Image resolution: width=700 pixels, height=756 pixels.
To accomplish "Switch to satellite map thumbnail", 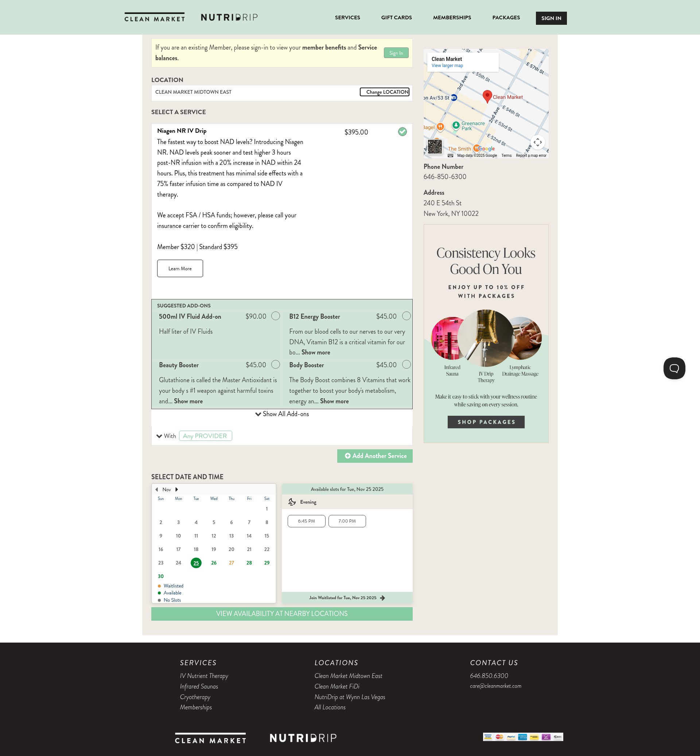I will click(435, 147).
